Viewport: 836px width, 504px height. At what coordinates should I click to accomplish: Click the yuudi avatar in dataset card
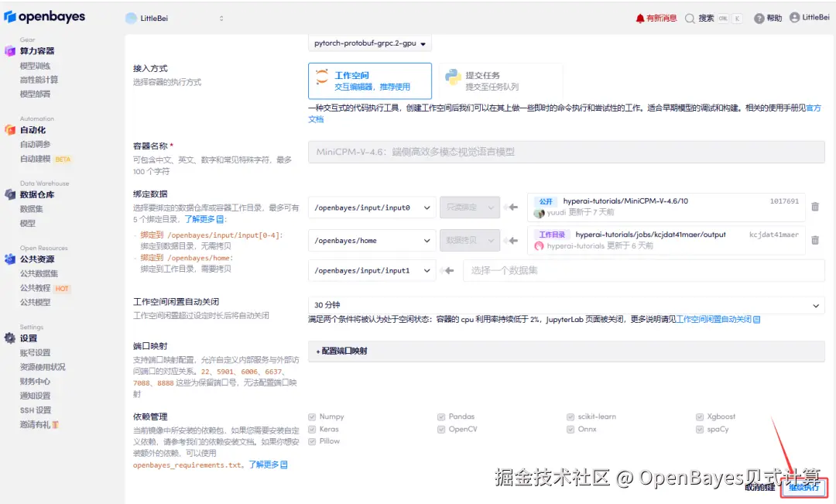point(539,213)
